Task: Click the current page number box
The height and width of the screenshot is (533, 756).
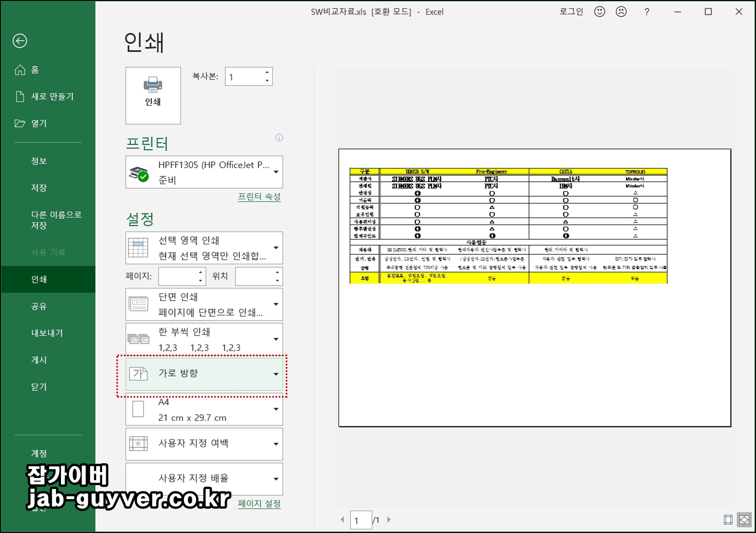Action: point(361,520)
